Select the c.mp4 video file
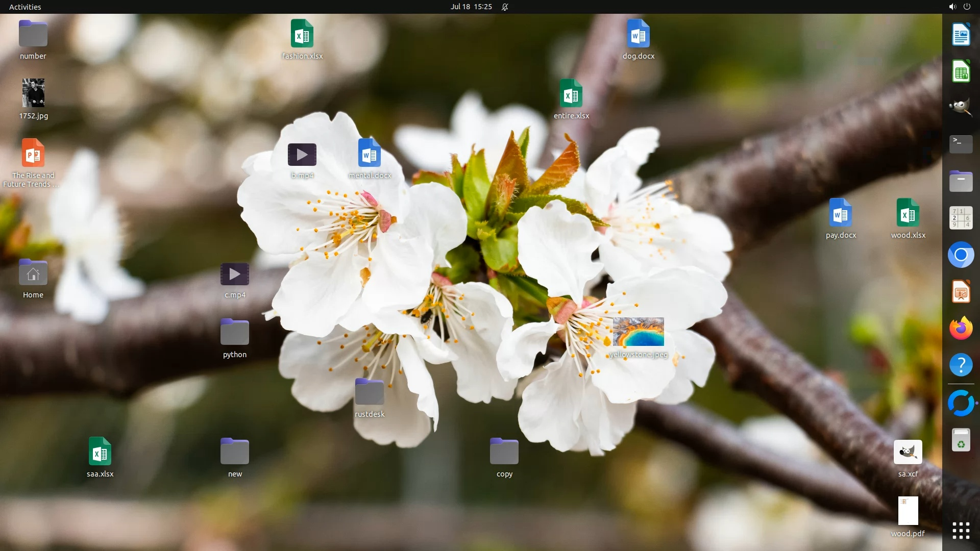The image size is (980, 551). click(235, 274)
